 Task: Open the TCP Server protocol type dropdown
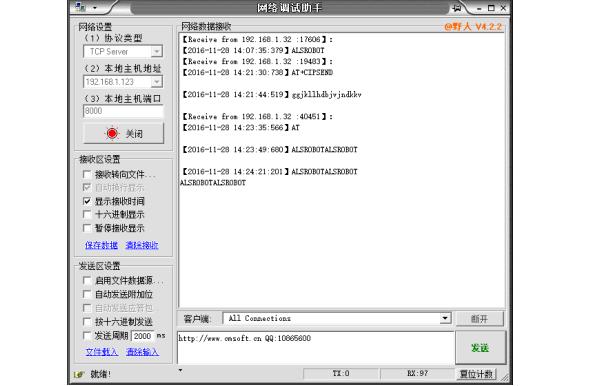[x=156, y=51]
